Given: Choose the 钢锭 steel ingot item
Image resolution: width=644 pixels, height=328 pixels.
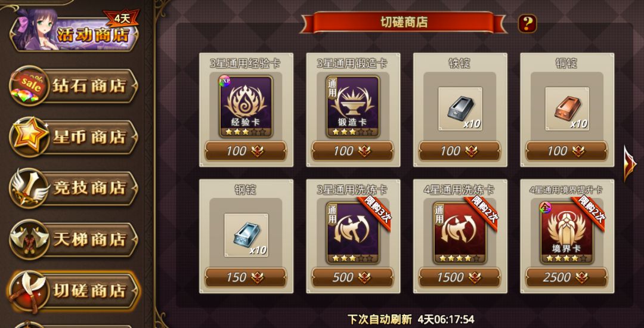Looking at the screenshot, I should tap(246, 235).
